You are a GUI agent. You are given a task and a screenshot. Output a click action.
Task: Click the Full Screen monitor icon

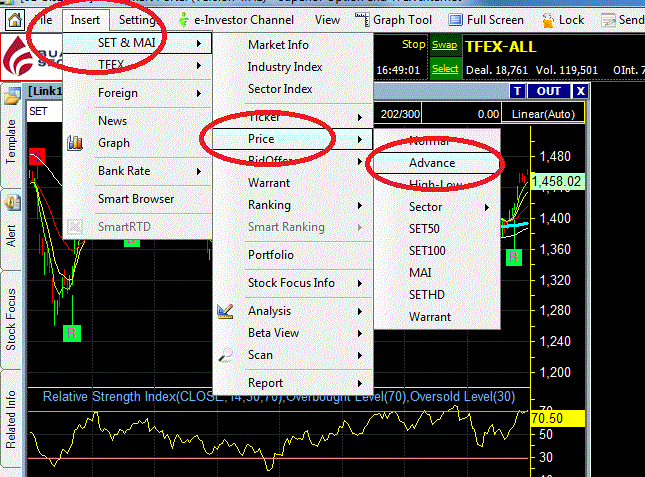tap(455, 20)
